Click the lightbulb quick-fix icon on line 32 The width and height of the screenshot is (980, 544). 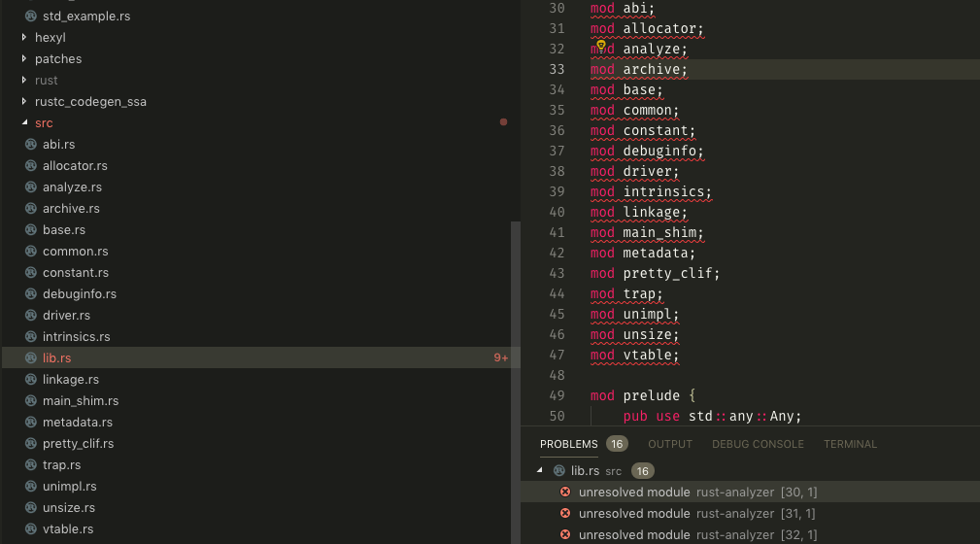[x=600, y=45]
